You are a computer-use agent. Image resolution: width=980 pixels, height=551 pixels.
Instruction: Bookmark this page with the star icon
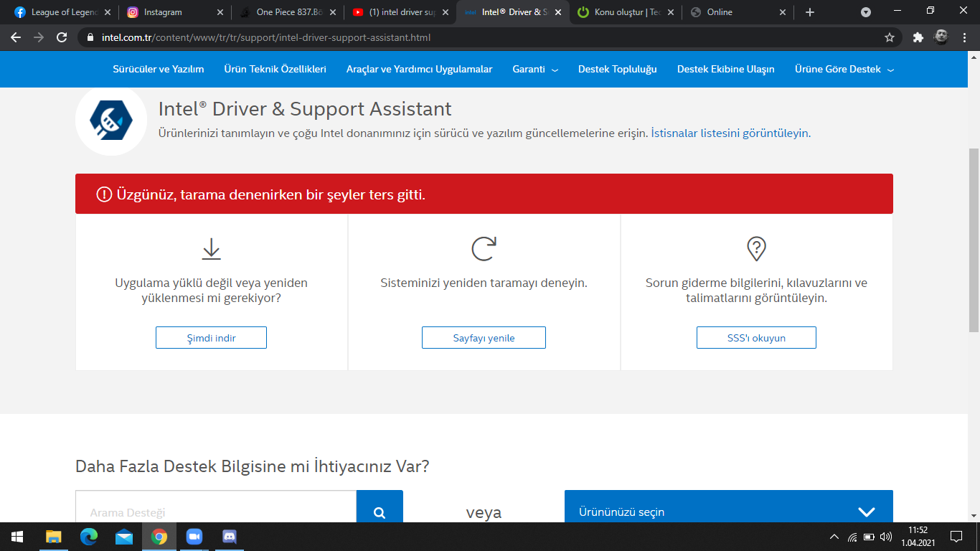point(890,37)
